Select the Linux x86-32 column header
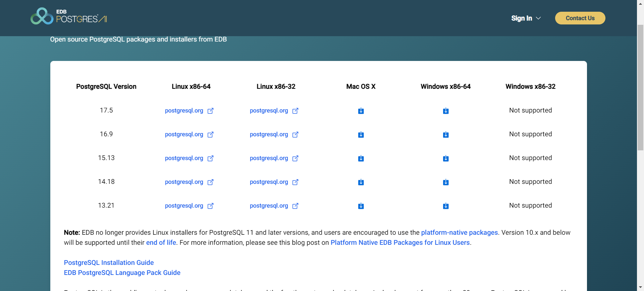 [276, 86]
